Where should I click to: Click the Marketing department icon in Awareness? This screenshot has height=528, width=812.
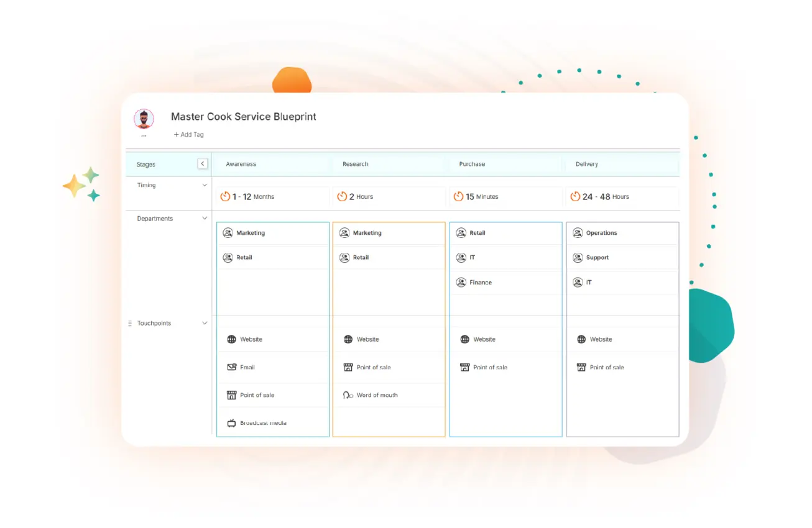click(x=228, y=233)
